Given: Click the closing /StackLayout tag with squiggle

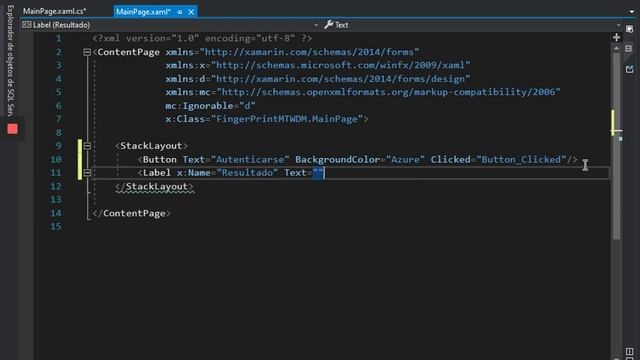Looking at the screenshot, I should (x=154, y=187).
